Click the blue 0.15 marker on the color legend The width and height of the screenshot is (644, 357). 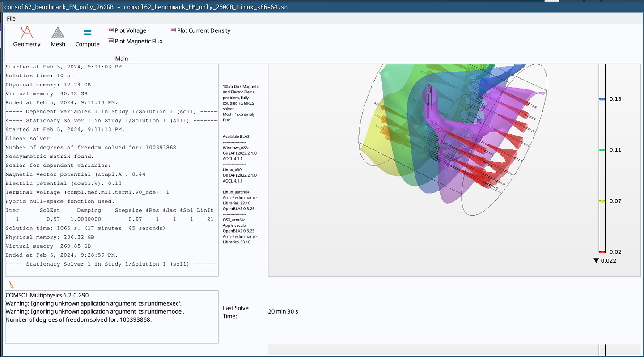pos(602,99)
